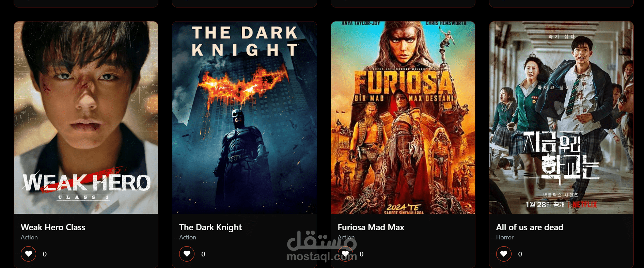The height and width of the screenshot is (268, 644).
Task: Like the Weak Hero Class heart icon
Action: [x=29, y=254]
